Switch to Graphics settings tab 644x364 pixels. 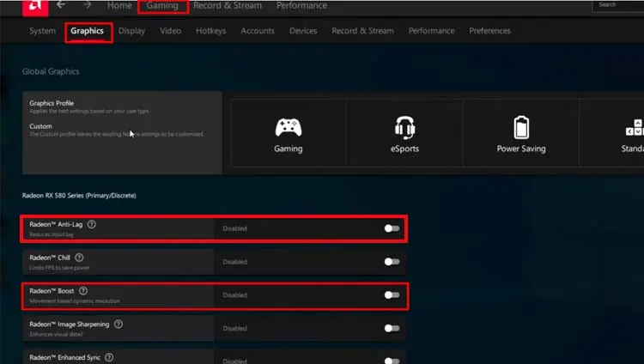click(x=87, y=31)
